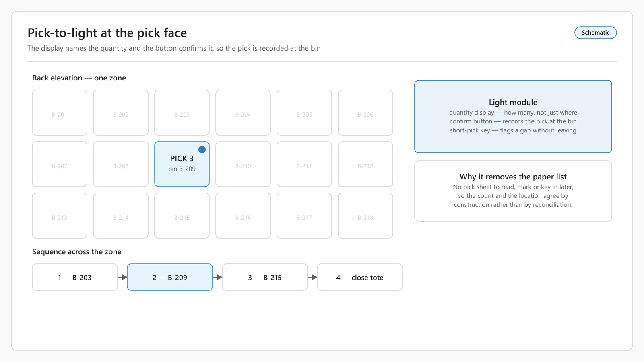Screen dimensions: 644x362
Task: Click the subtitle about display and button
Action: tap(174, 48)
